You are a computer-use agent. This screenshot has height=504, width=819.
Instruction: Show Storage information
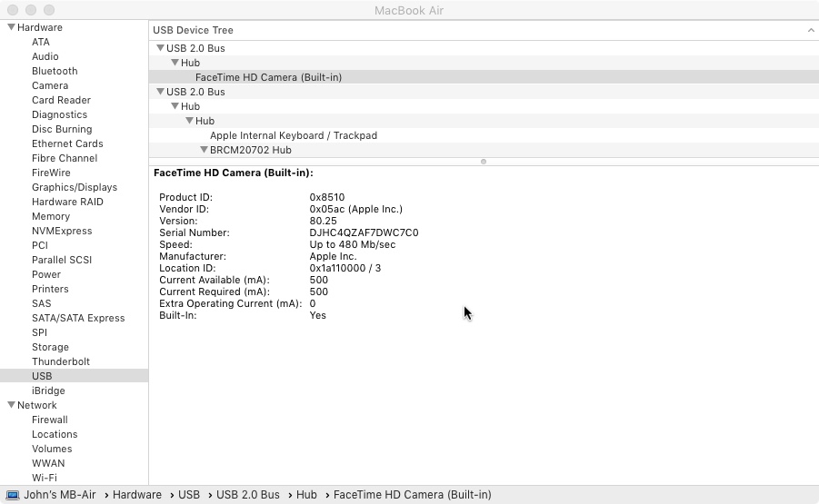click(50, 347)
